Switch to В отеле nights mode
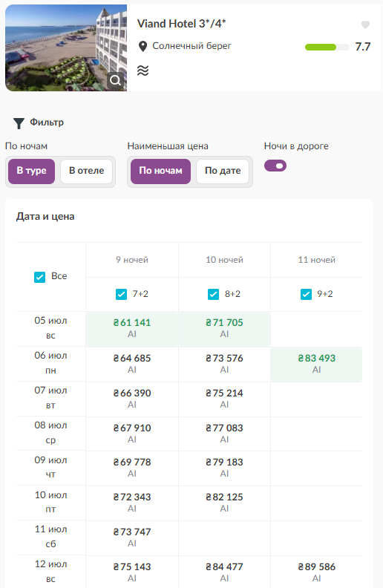The height and width of the screenshot is (588, 383). coord(87,171)
